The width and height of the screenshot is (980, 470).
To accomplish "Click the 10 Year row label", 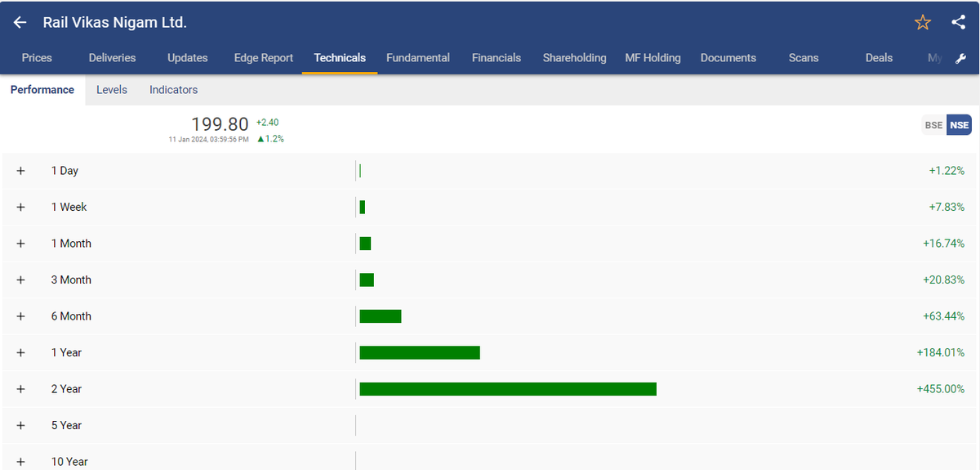I will (69, 462).
